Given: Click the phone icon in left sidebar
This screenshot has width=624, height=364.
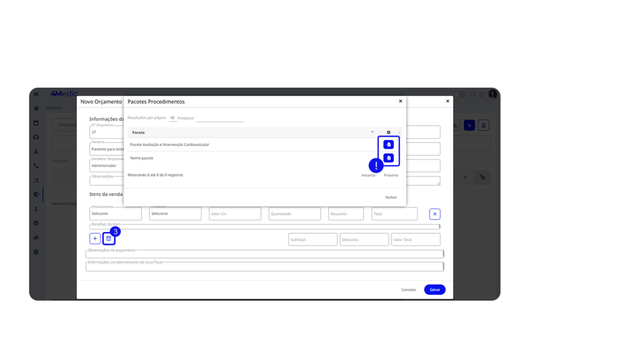Looking at the screenshot, I should (37, 166).
